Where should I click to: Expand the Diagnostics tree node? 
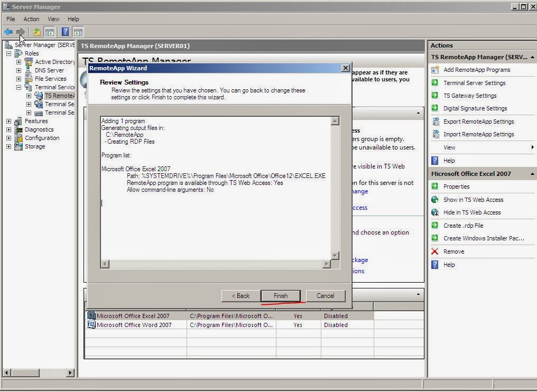point(9,130)
